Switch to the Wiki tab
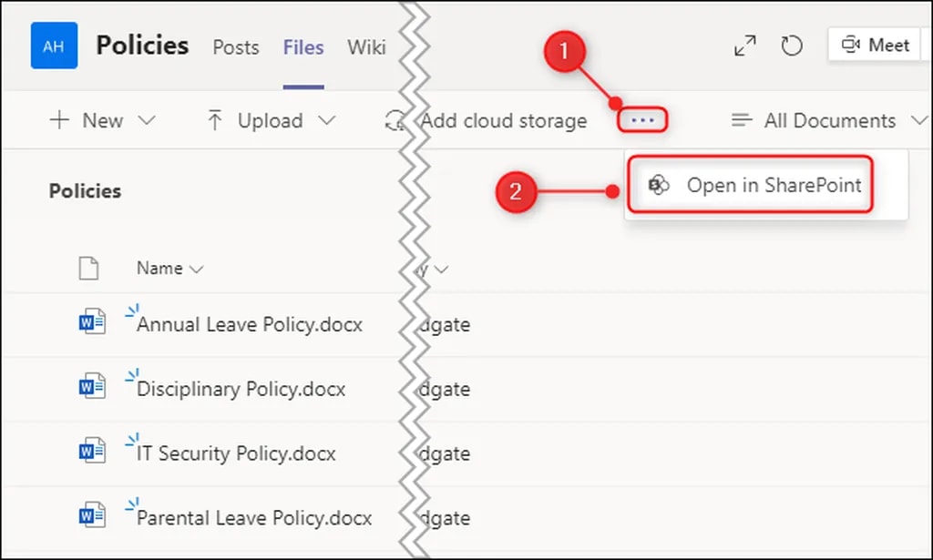Image resolution: width=933 pixels, height=560 pixels. tap(366, 46)
